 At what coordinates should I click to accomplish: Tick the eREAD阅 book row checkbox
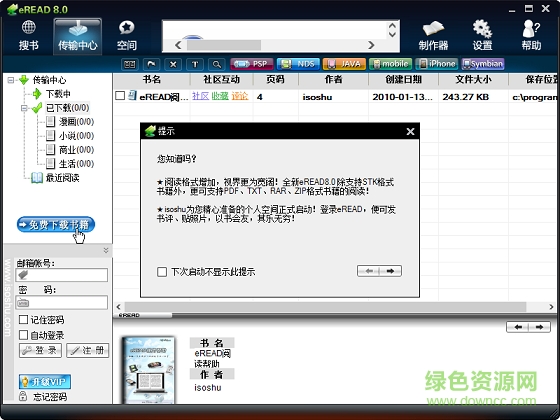[120, 96]
